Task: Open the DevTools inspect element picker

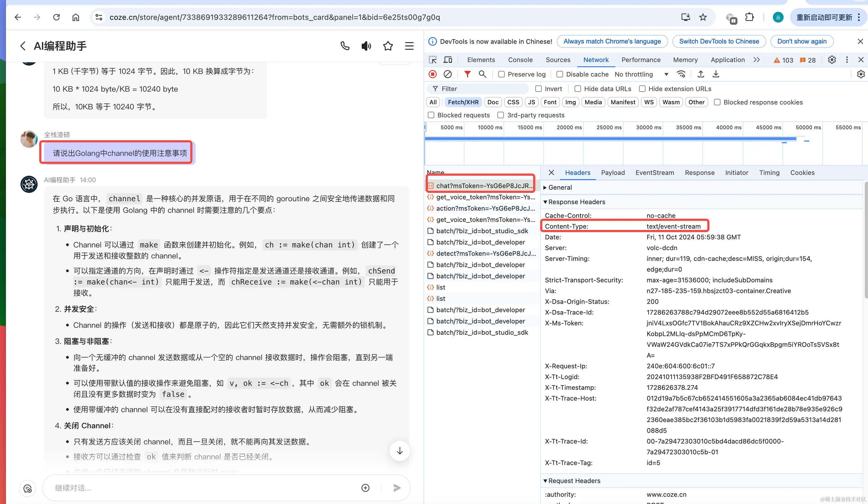Action: 433,60
